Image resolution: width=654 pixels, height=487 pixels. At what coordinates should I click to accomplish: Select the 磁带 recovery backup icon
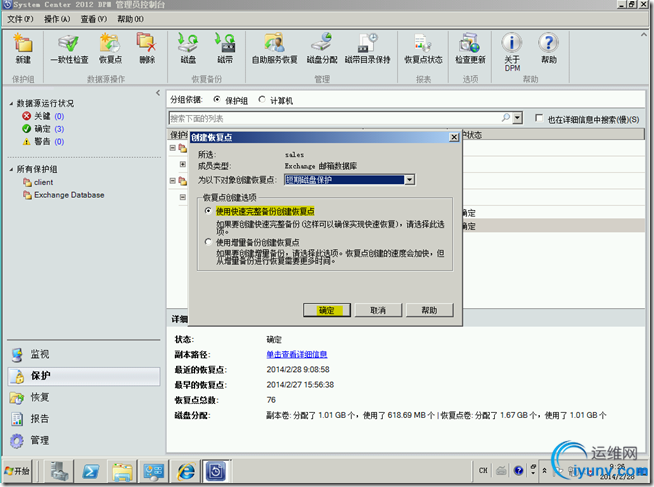[x=225, y=49]
